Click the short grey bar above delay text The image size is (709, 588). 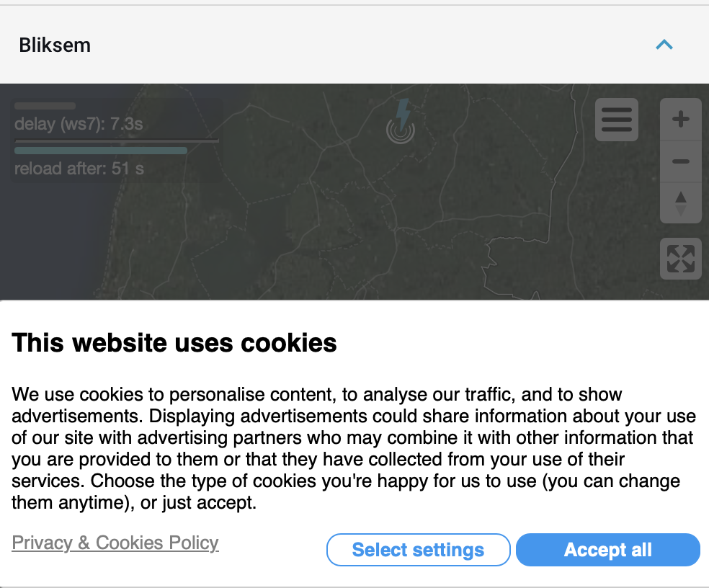pos(45,106)
